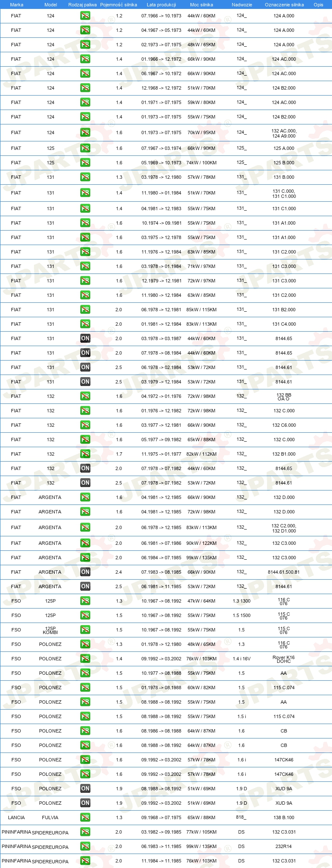Viewport: 332px width, 868px height.
Task: Click diesel ON icon in FIAT 131 row 03.1979 -> 12.1984
Action: [x=85, y=382]
